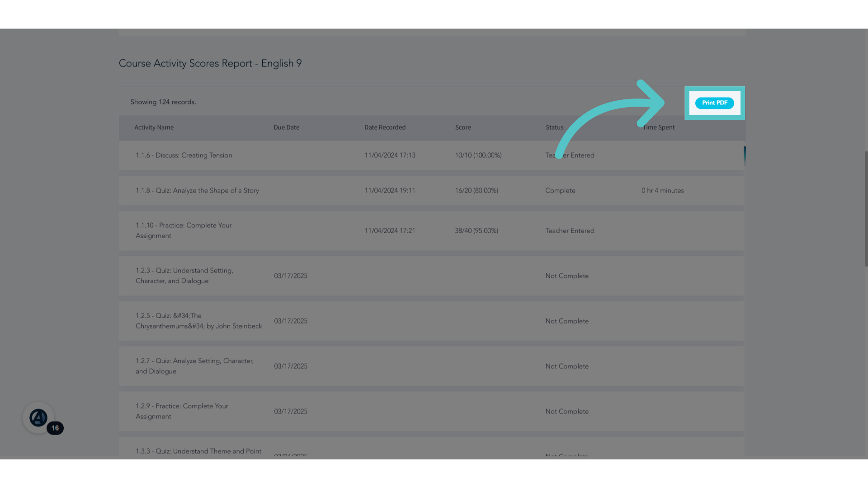The height and width of the screenshot is (488, 868).
Task: Sort by Activity Name column header
Action: coord(154,127)
